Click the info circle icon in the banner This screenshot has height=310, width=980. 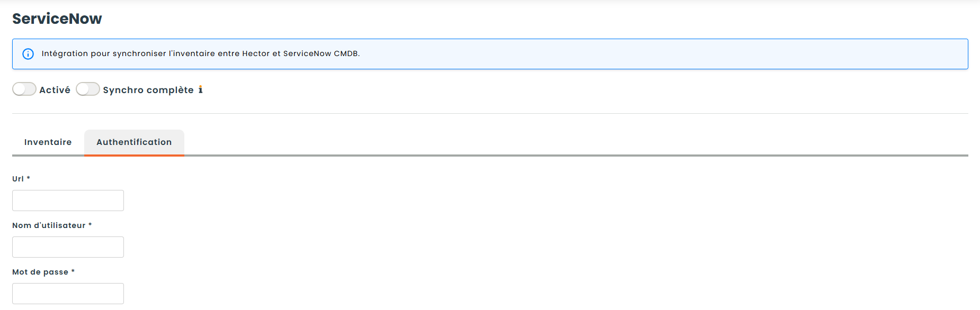[28, 54]
